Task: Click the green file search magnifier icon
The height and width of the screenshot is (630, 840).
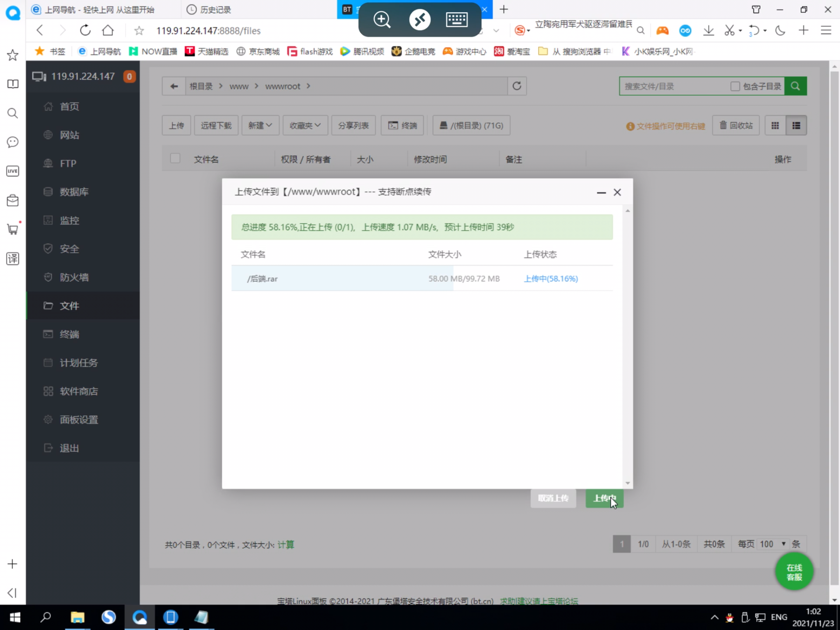Action: tap(795, 86)
